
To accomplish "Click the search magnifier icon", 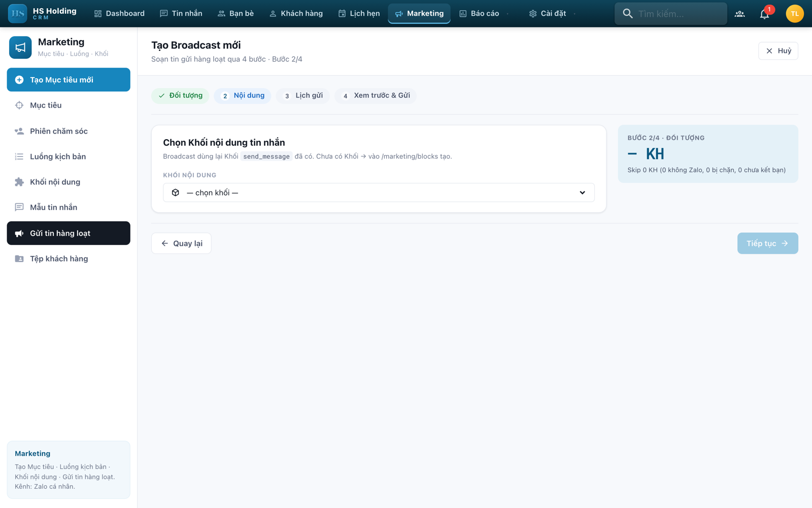I will tap(628, 14).
